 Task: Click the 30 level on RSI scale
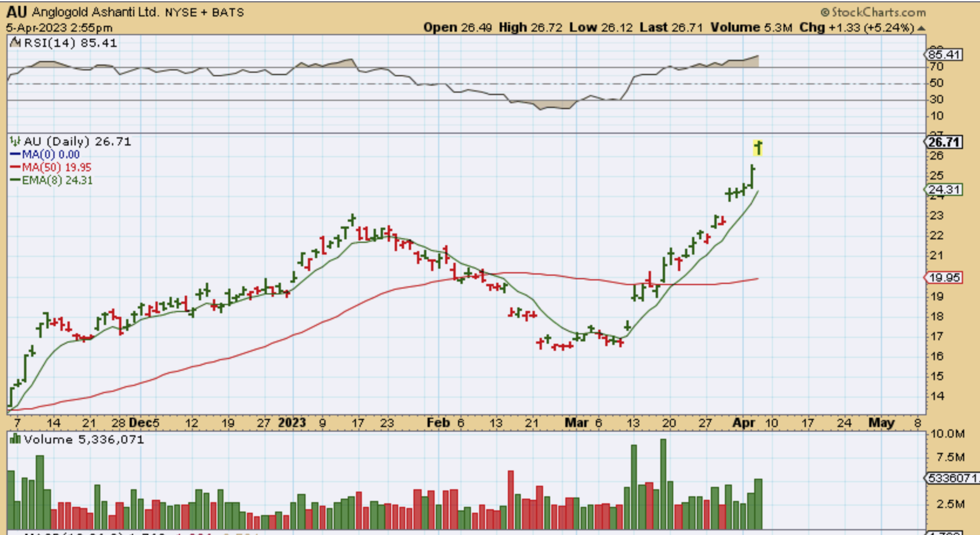point(936,100)
